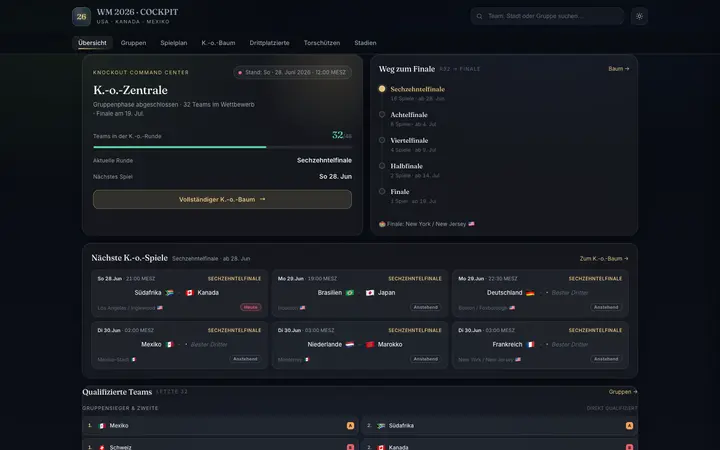Click the Heute badge on Südafrika–Kanada card
Image resolution: width=720 pixels, height=450 pixels.
coord(250,307)
